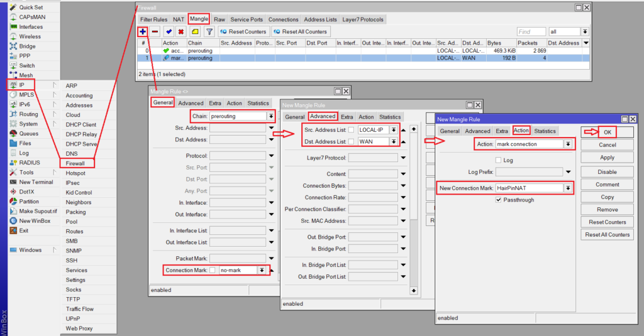This screenshot has height=336, width=644.
Task: Click the blue plus add rule icon
Action: [x=143, y=31]
